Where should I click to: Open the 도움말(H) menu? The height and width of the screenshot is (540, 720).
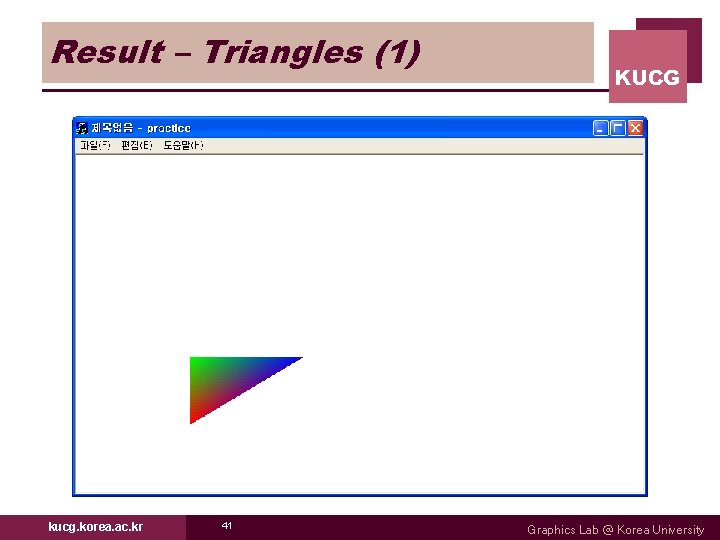(x=183, y=146)
